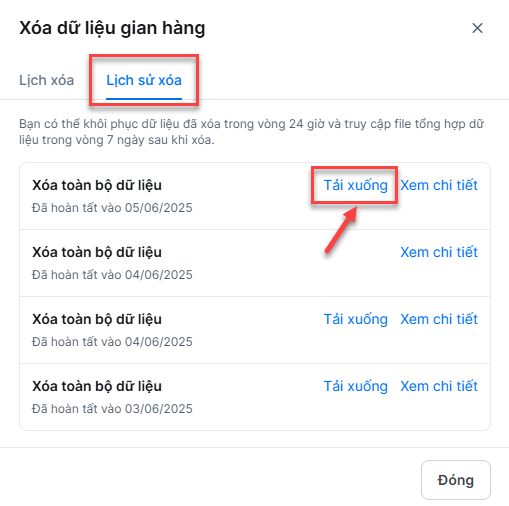View details of the 03/06/2025 deletion

[439, 386]
